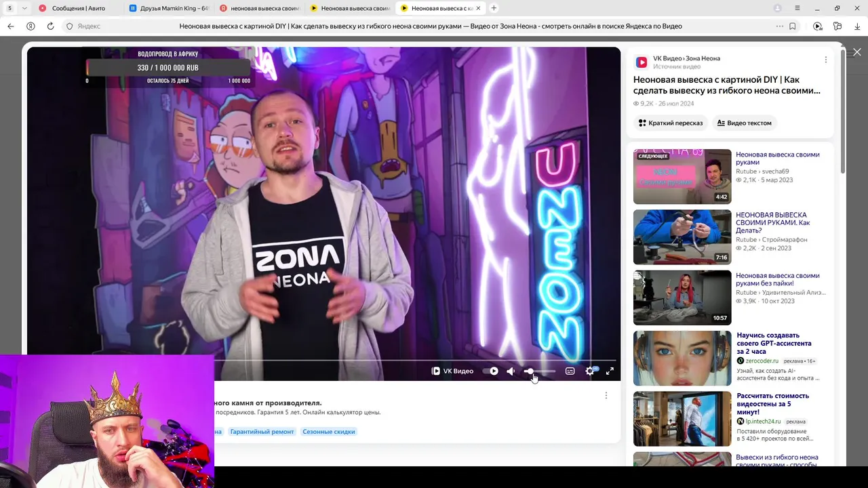The height and width of the screenshot is (488, 868).
Task: Open the browser extensions icon next to downloads
Action: pos(837,26)
